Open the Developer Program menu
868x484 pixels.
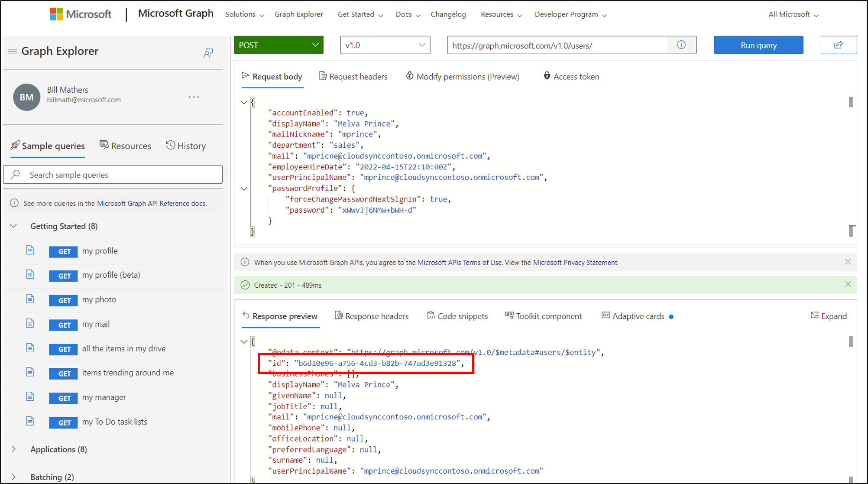point(571,14)
